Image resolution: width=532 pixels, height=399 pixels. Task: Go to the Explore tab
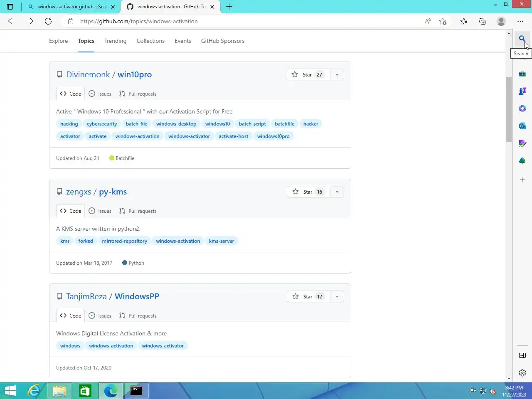click(58, 41)
